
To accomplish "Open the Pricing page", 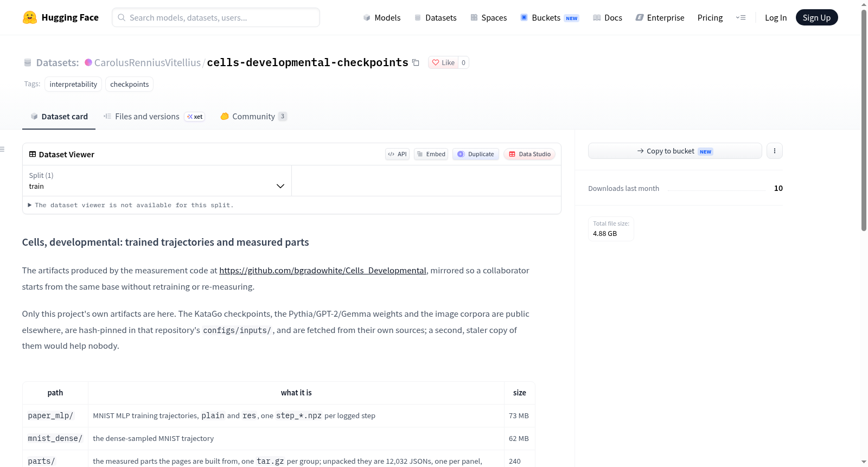I will [710, 17].
